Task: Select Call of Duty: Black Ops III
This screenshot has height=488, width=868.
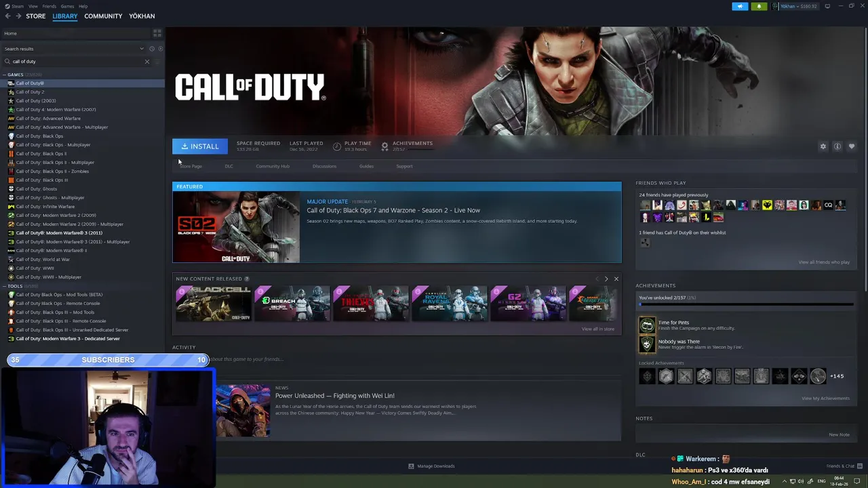Action: [x=42, y=180]
